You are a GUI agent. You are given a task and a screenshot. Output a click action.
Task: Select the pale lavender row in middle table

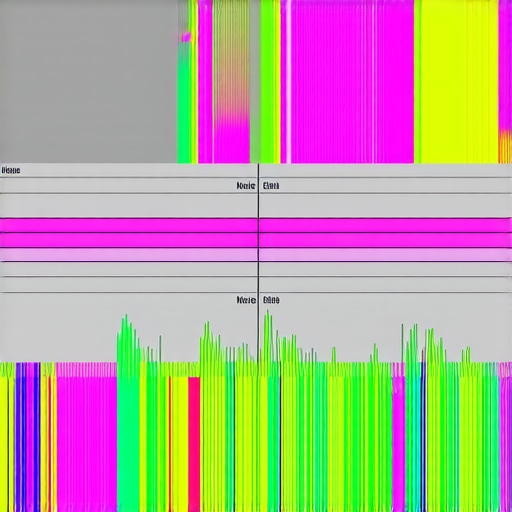pyautogui.click(x=256, y=255)
